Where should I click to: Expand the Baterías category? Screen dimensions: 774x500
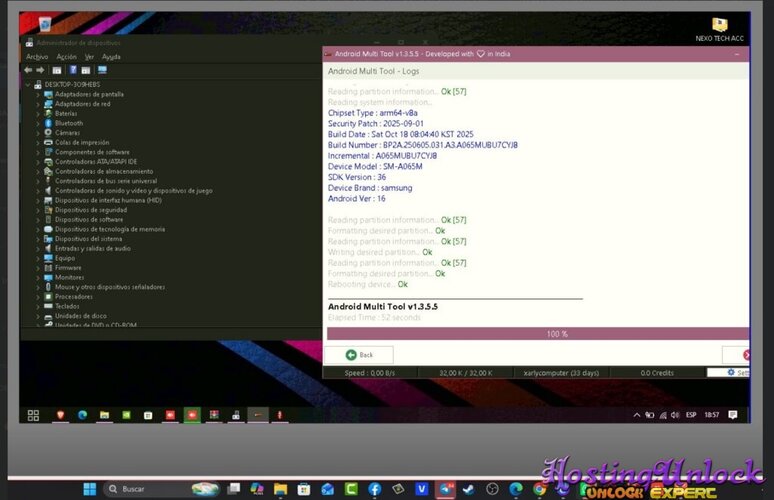point(38,114)
